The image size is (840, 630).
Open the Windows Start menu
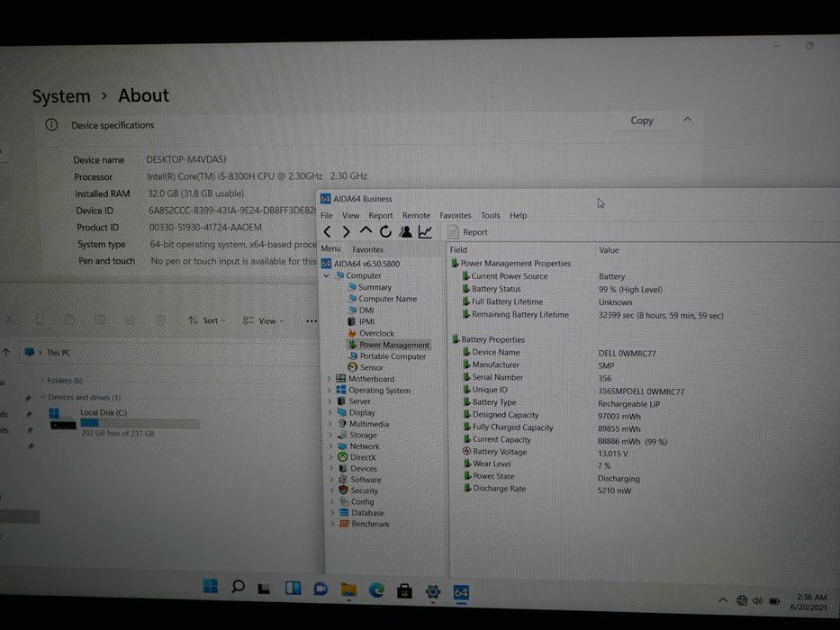tap(211, 587)
